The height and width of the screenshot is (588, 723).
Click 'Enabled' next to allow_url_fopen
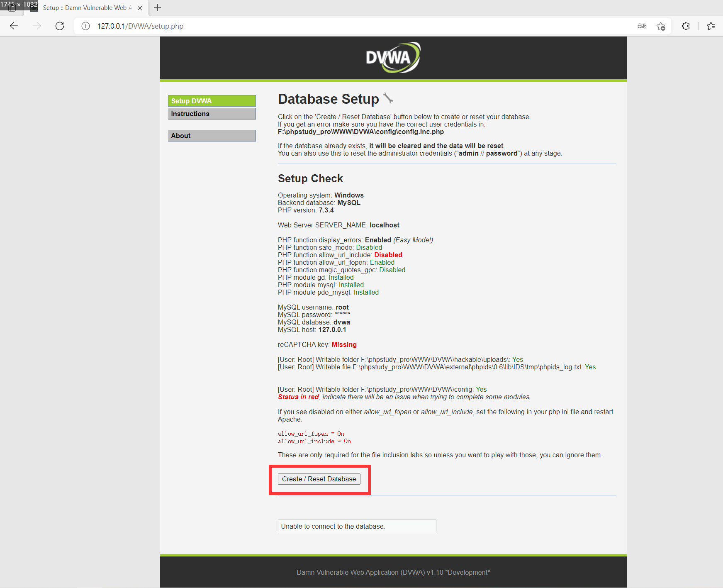pyautogui.click(x=382, y=262)
